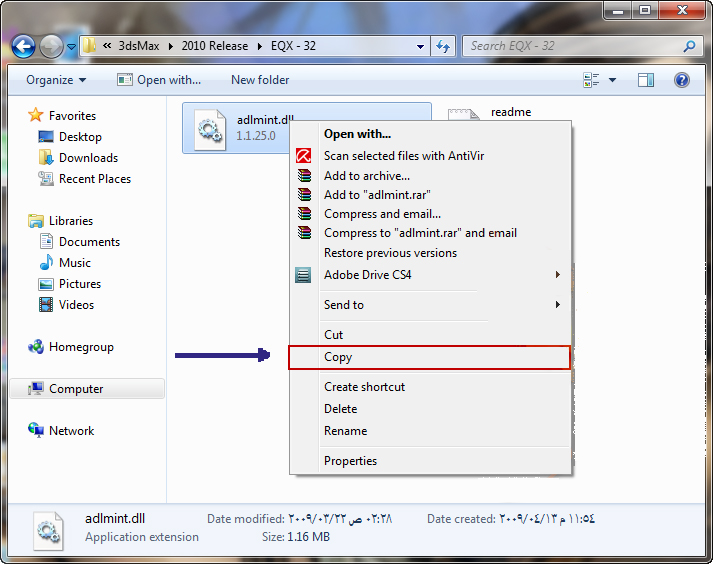
Task: Open Network in the navigation pane
Action: pyautogui.click(x=71, y=431)
